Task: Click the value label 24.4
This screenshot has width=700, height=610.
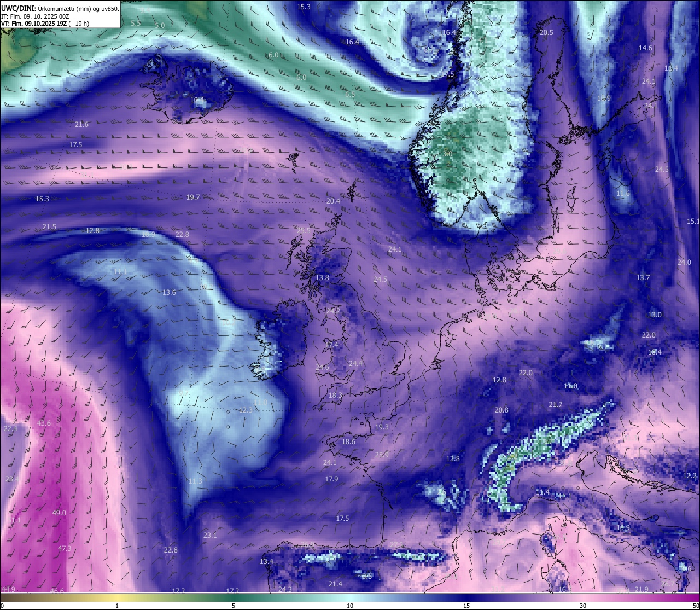Action: 355,363
